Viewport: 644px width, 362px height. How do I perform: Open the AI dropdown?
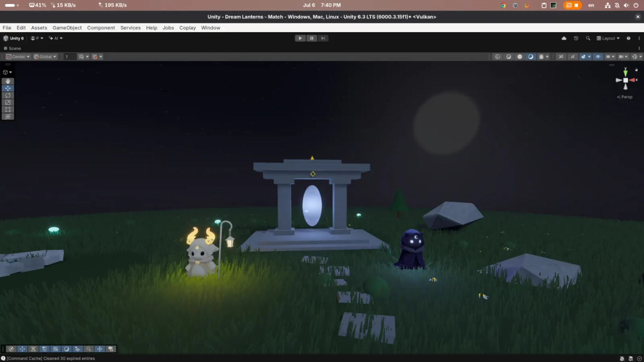tap(56, 38)
